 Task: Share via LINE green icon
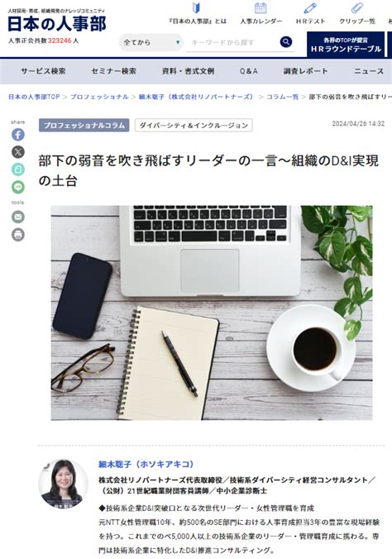click(x=18, y=187)
